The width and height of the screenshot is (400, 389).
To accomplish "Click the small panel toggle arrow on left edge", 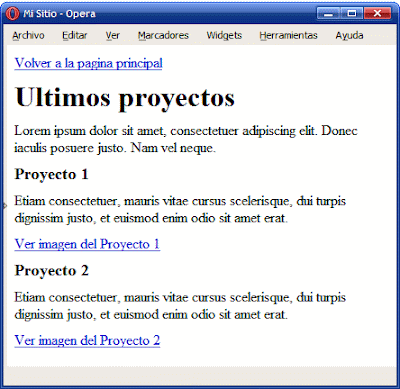I will click(5, 206).
